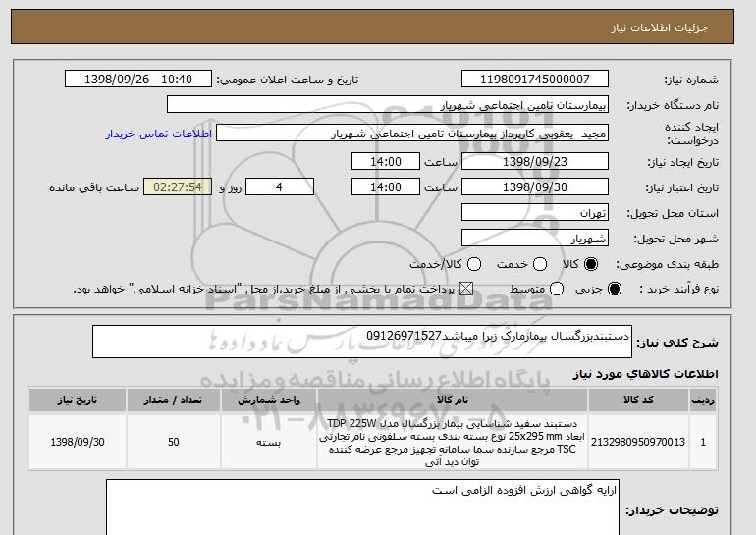756x535 pixels.
Task: Click the announcement date field 1398/09/26 - 10:40
Action: pos(138,80)
